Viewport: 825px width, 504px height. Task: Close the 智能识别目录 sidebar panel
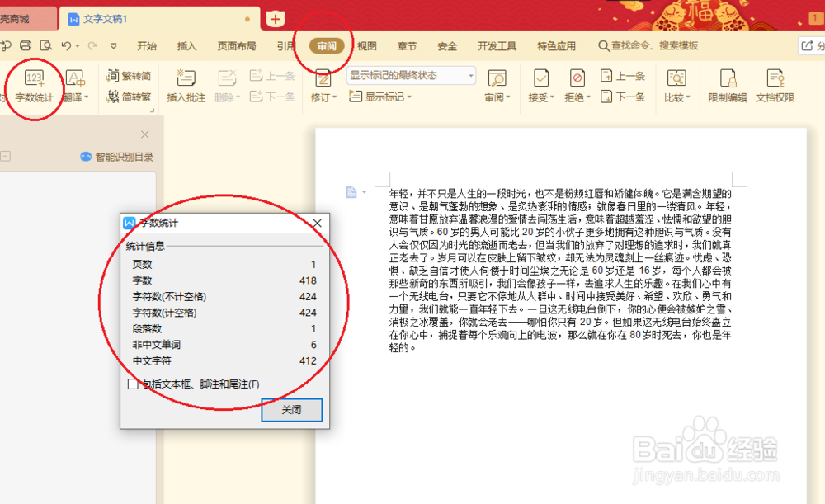pos(144,134)
